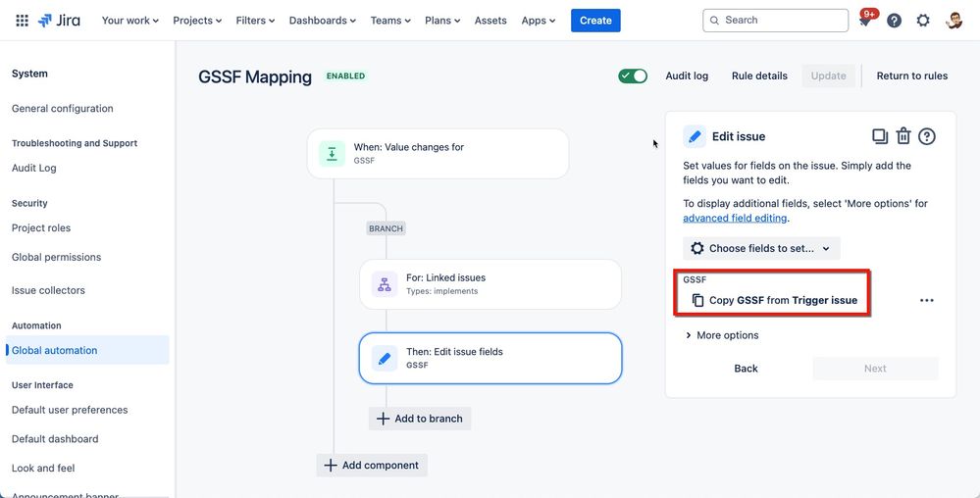
Task: Open the Your work dropdown
Action: point(130,21)
